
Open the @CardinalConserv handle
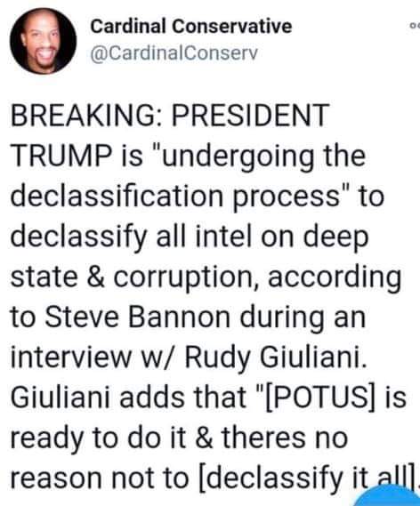click(174, 53)
